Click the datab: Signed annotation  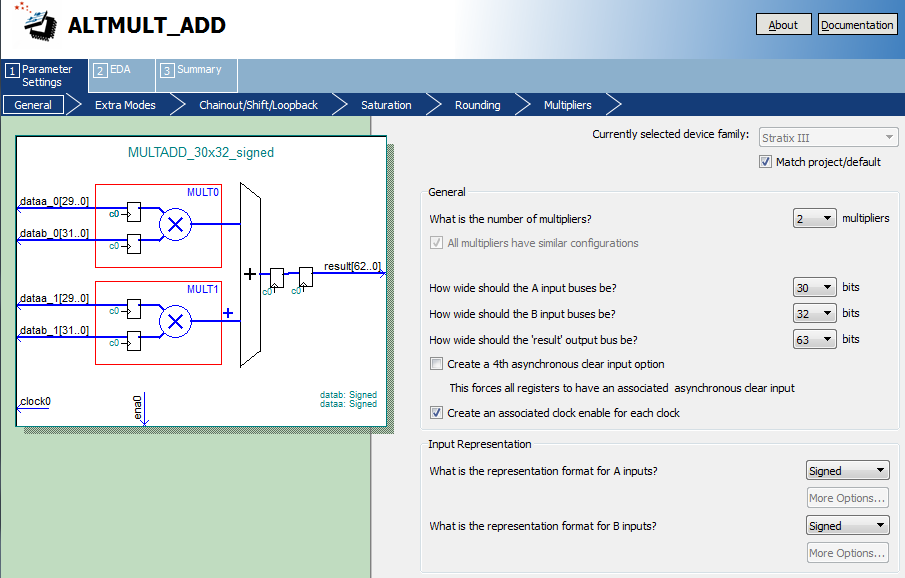pyautogui.click(x=348, y=395)
